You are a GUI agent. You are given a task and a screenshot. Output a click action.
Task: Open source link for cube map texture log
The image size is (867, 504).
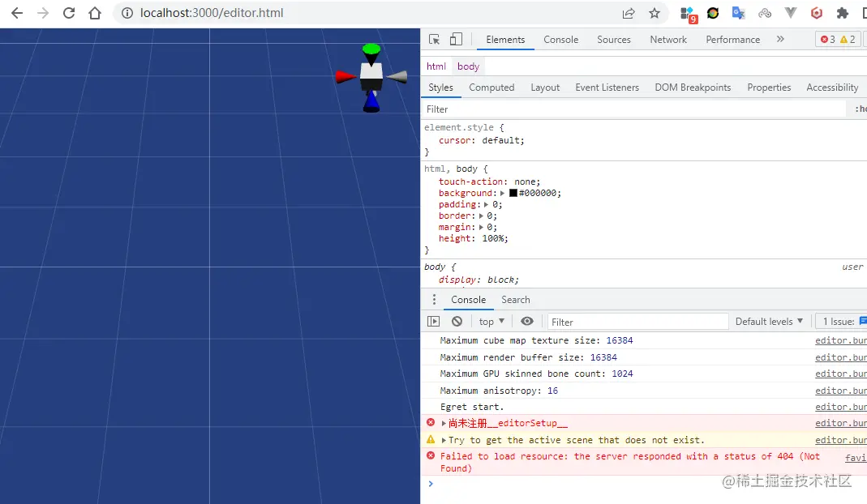point(840,340)
